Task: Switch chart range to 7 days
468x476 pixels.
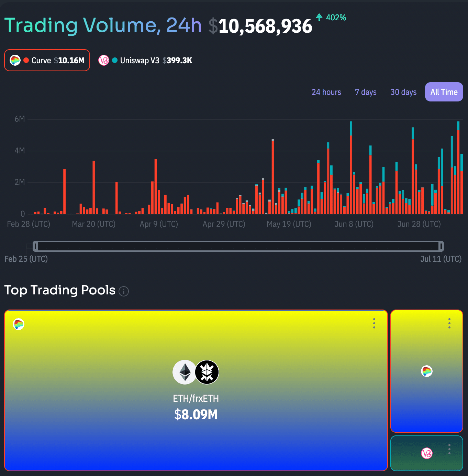Action: click(x=366, y=92)
